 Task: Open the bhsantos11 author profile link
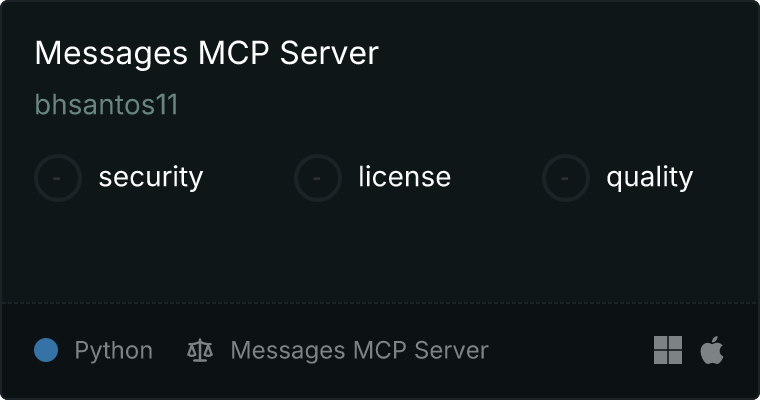coord(107,104)
